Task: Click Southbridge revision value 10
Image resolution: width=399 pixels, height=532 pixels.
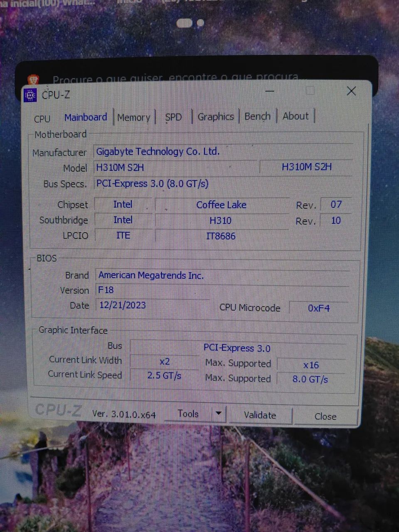Action: point(336,220)
